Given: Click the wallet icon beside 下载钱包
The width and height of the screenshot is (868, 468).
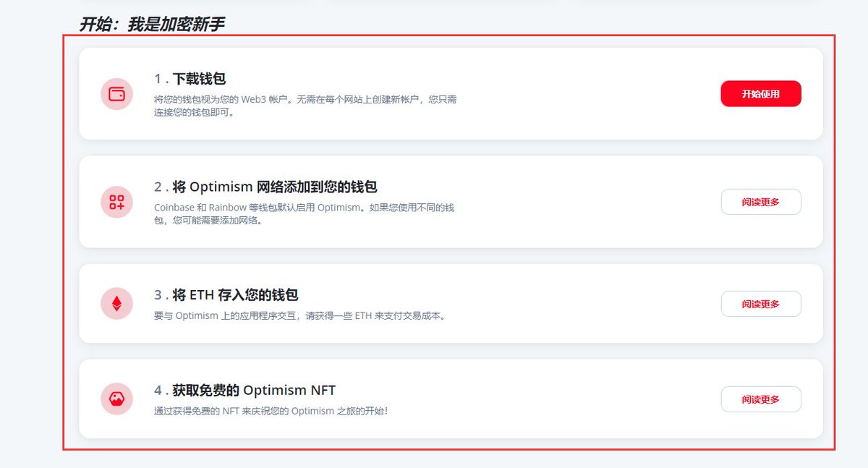Looking at the screenshot, I should (116, 94).
